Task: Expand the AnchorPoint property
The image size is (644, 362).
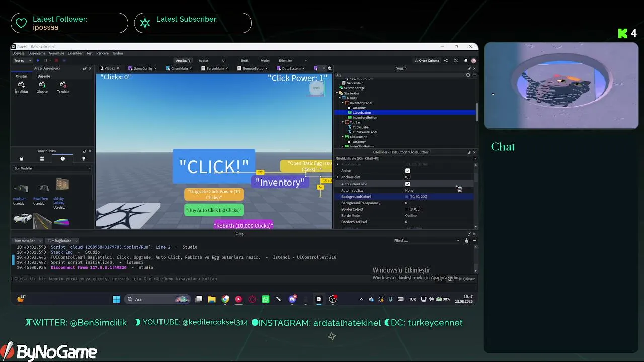Action: click(x=337, y=177)
